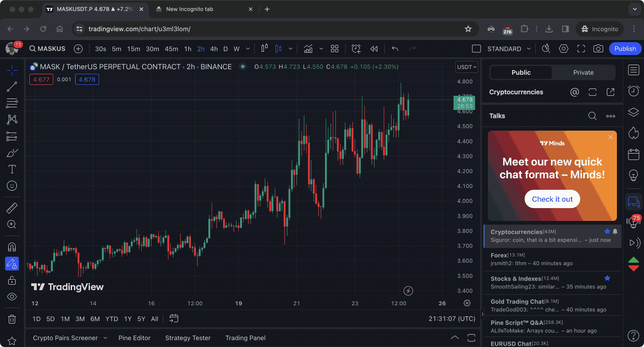Select the layout setup square icon
644x347 pixels.
(x=476, y=49)
